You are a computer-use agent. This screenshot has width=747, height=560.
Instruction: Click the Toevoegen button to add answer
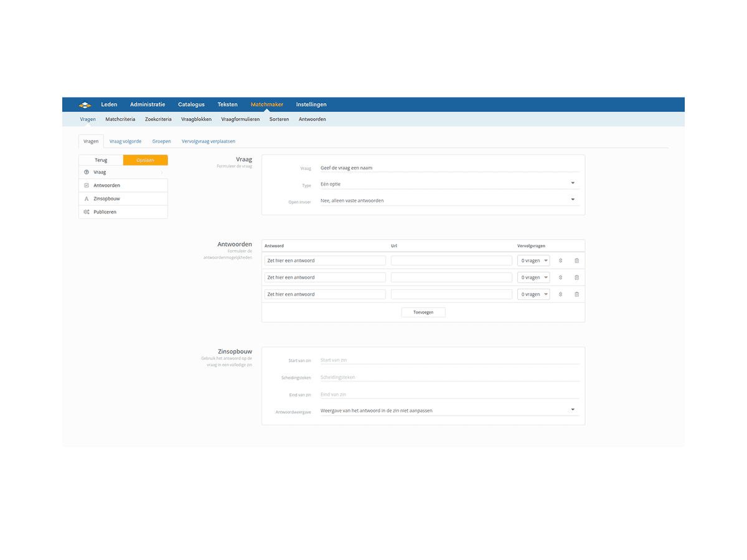point(423,312)
